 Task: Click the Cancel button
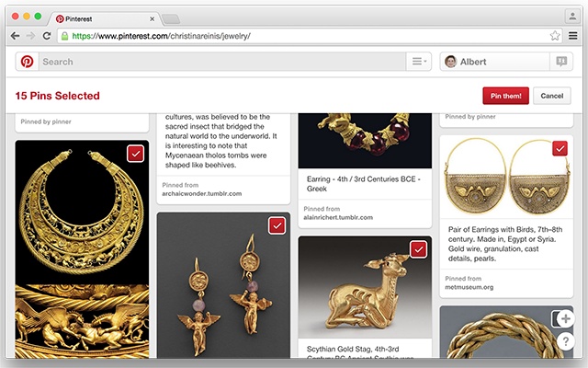tap(552, 96)
